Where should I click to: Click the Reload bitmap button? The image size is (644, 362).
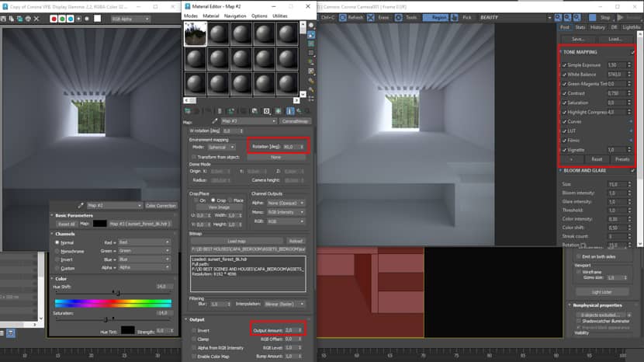(x=296, y=241)
